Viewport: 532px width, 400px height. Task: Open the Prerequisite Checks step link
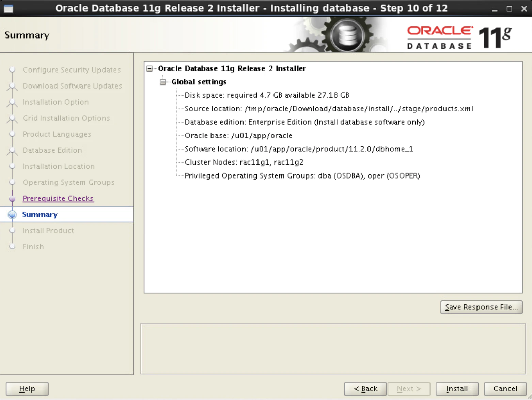tap(58, 198)
